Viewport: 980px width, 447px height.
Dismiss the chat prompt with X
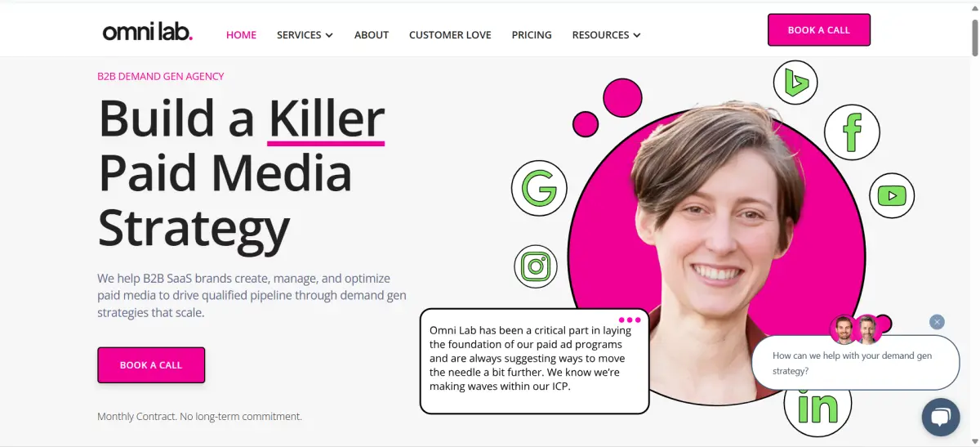tap(937, 322)
